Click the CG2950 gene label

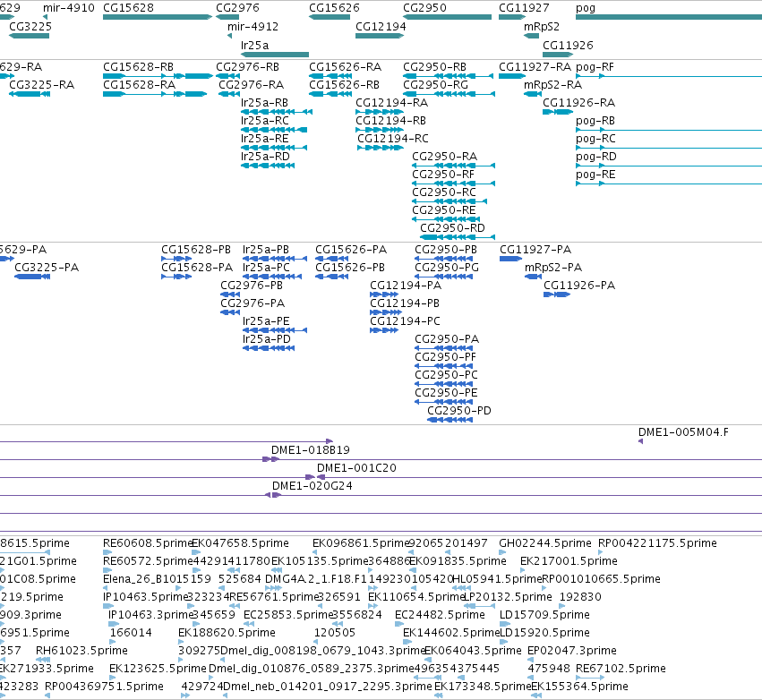pyautogui.click(x=424, y=8)
